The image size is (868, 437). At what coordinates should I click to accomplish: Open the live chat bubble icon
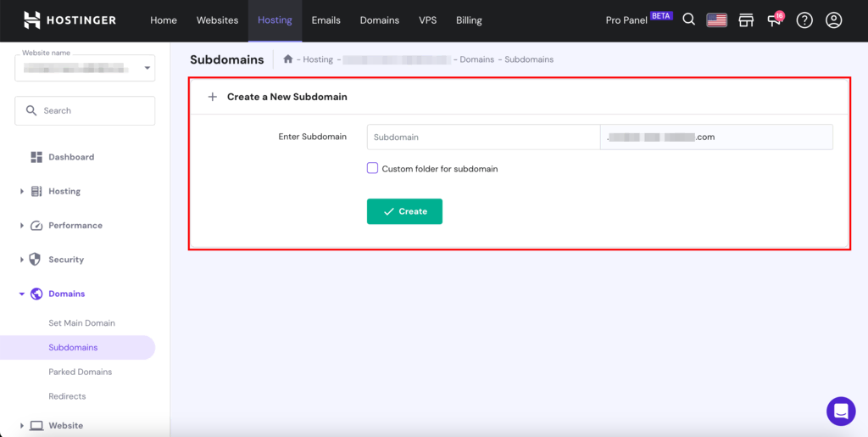click(841, 411)
